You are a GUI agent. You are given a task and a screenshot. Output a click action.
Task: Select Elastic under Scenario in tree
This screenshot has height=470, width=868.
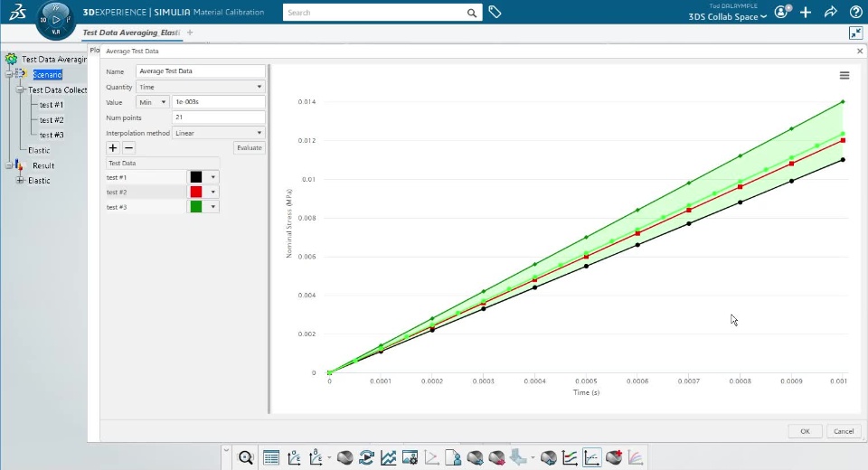(39, 151)
